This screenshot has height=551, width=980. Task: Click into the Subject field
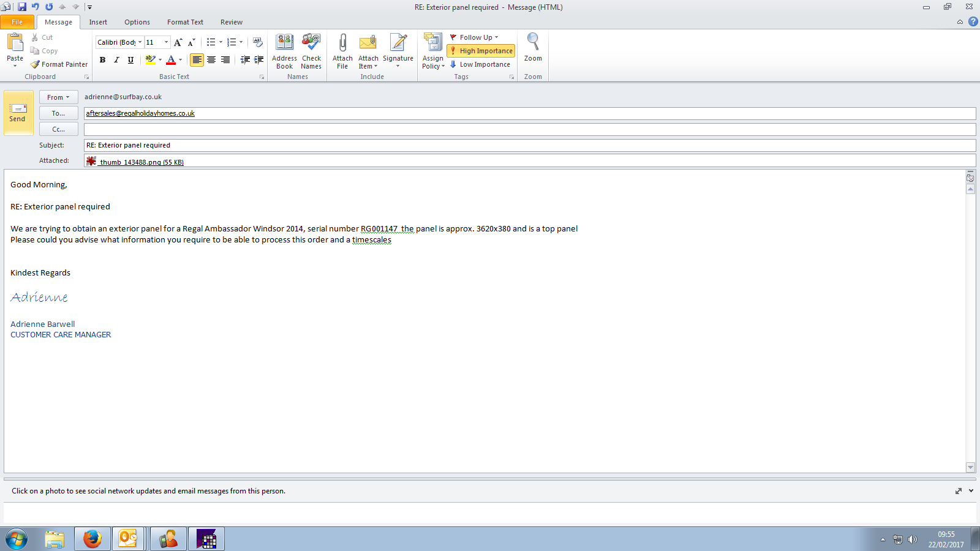527,145
